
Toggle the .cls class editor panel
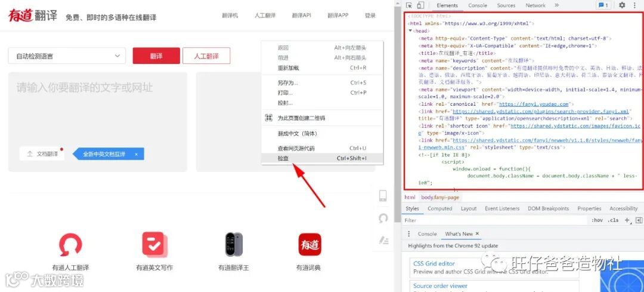[x=613, y=220]
